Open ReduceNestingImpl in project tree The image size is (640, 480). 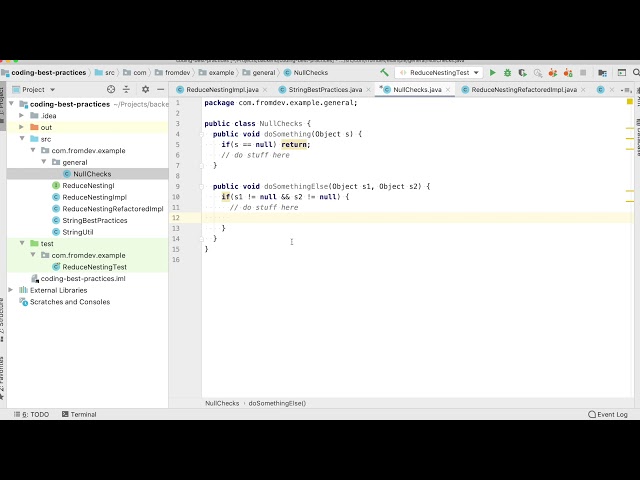pos(94,197)
